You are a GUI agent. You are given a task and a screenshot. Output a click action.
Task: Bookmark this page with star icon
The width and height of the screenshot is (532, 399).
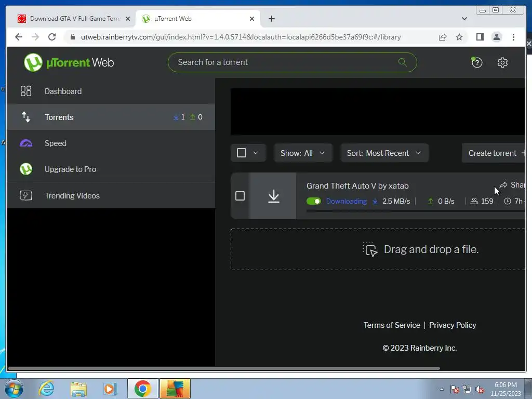[459, 37]
